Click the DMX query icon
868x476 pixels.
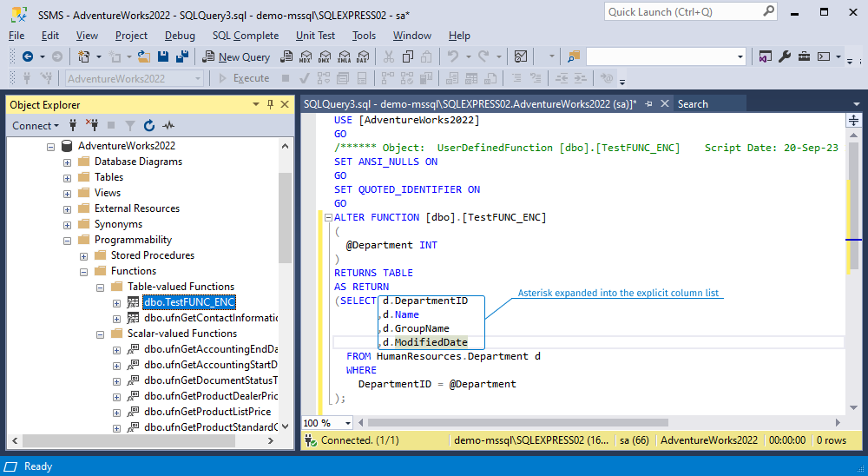pyautogui.click(x=325, y=56)
